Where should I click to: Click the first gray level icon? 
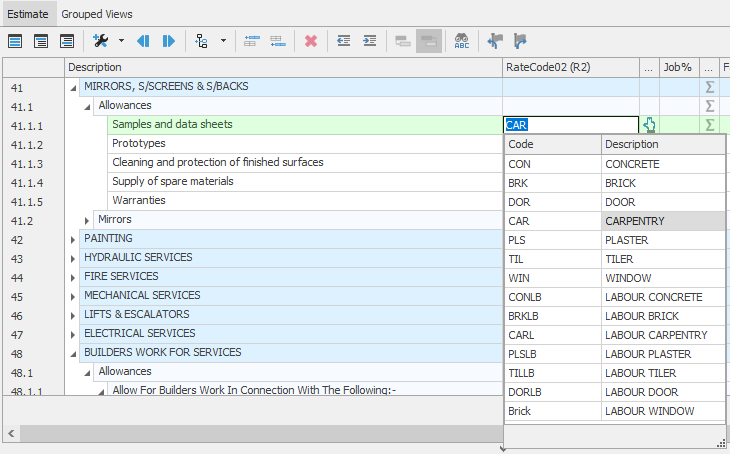403,41
